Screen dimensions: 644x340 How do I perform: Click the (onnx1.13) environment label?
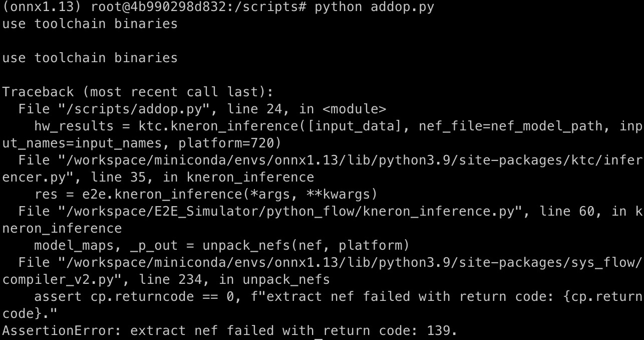(x=43, y=7)
